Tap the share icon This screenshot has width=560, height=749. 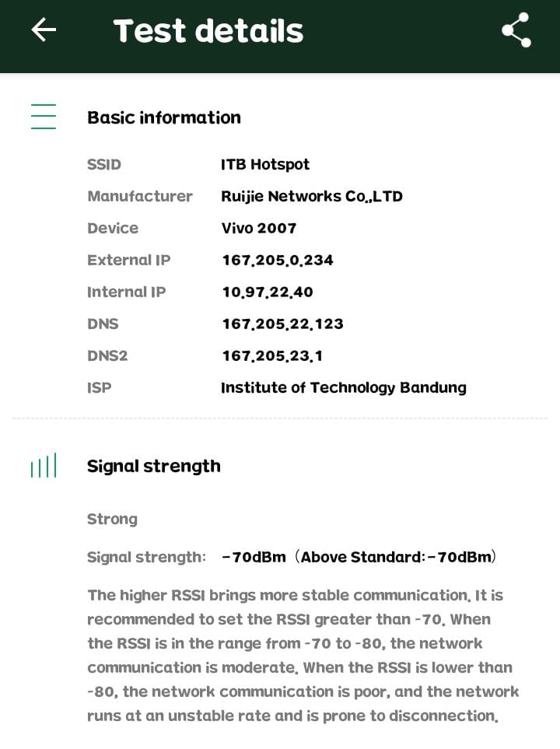tap(516, 30)
